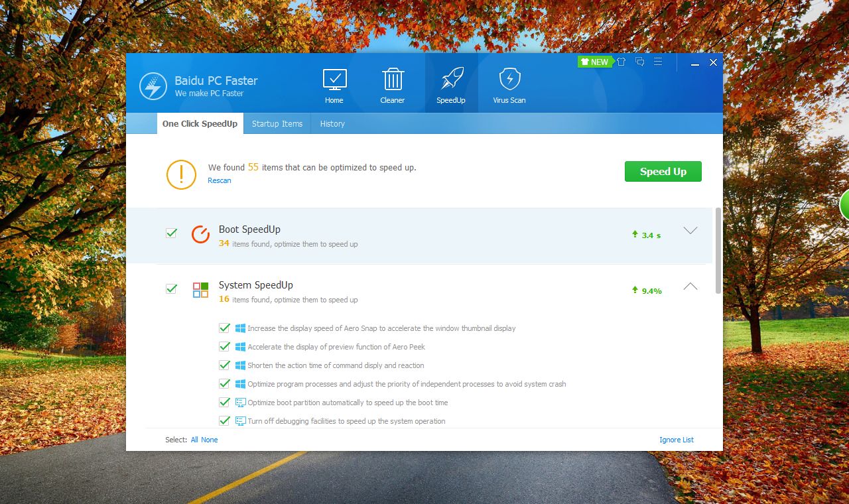Open the Cleaner tool

coord(393,86)
